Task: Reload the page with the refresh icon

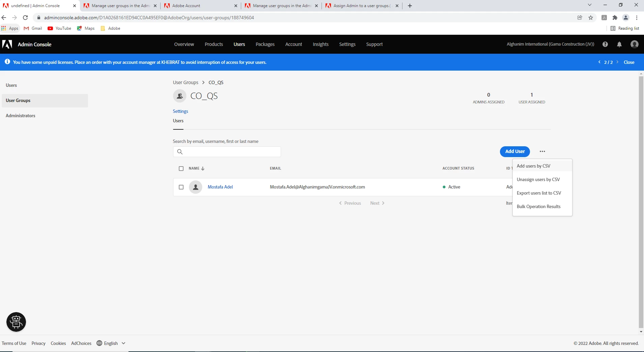Action: click(x=25, y=18)
